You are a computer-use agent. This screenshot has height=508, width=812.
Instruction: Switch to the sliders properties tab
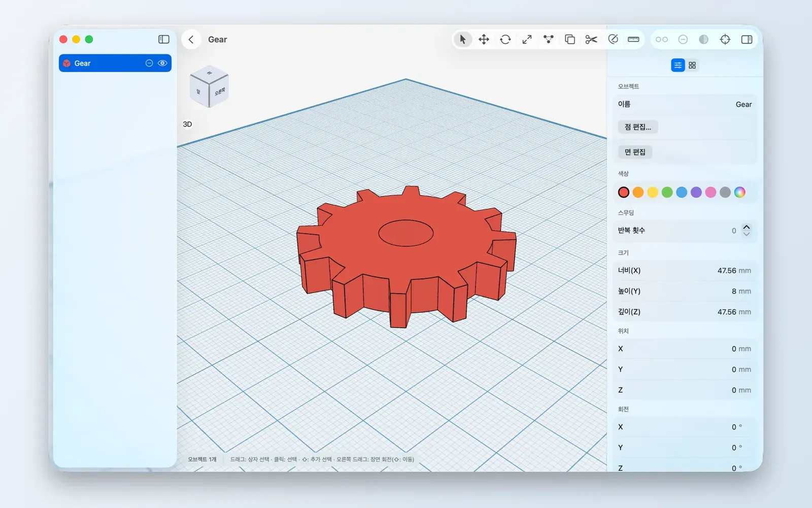coord(678,65)
